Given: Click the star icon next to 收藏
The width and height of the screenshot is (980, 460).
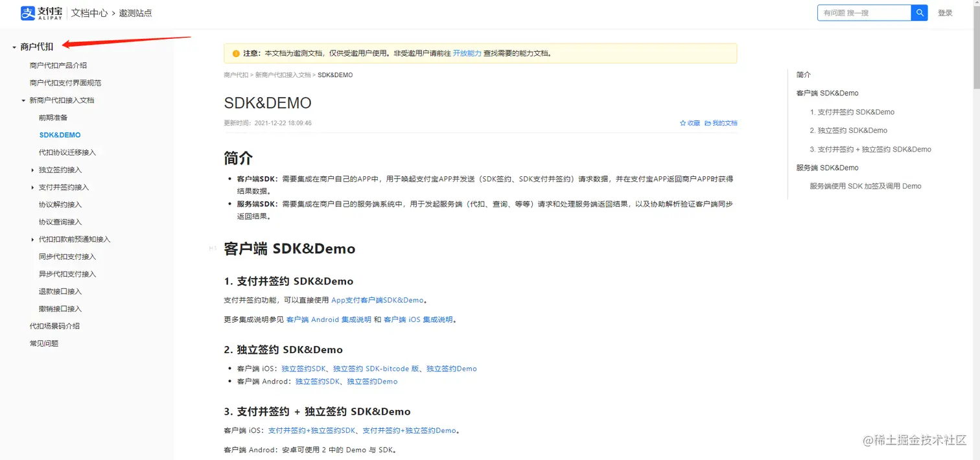Looking at the screenshot, I should [x=682, y=123].
